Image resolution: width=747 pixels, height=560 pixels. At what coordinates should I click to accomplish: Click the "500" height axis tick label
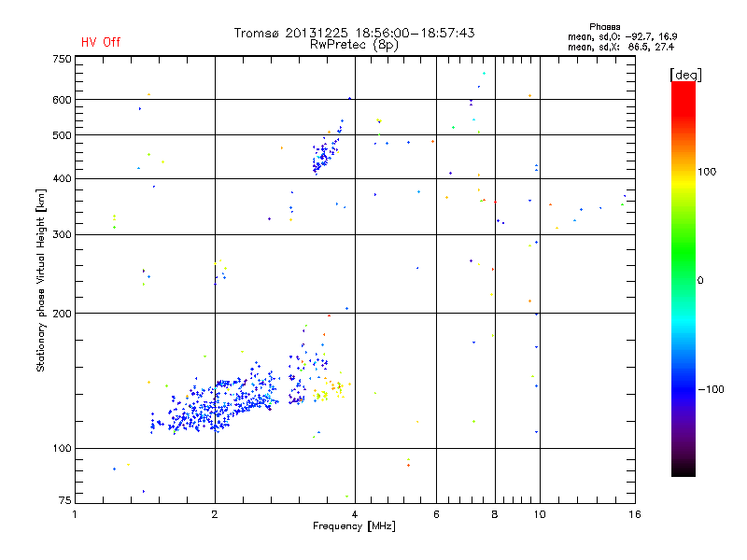coord(62,135)
